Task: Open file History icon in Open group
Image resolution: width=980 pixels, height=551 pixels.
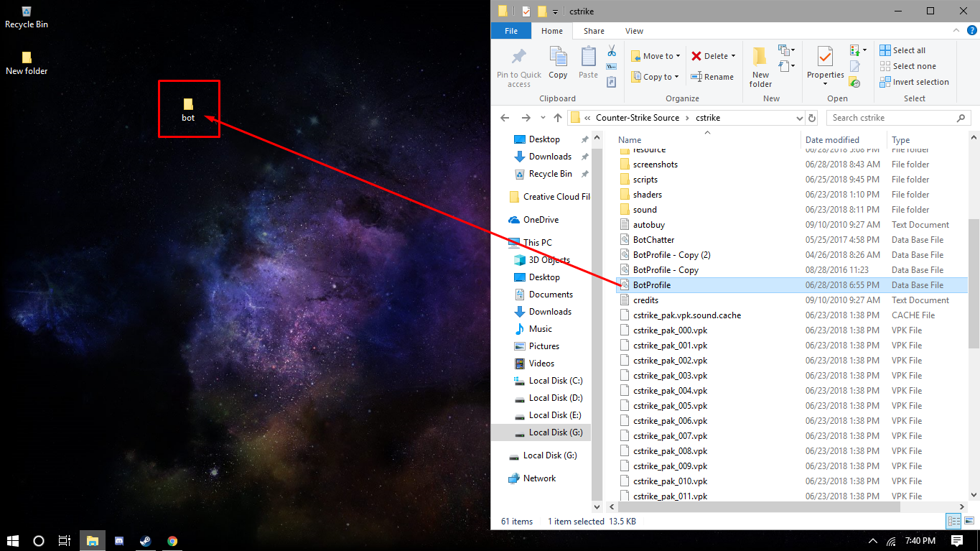Action: (854, 83)
